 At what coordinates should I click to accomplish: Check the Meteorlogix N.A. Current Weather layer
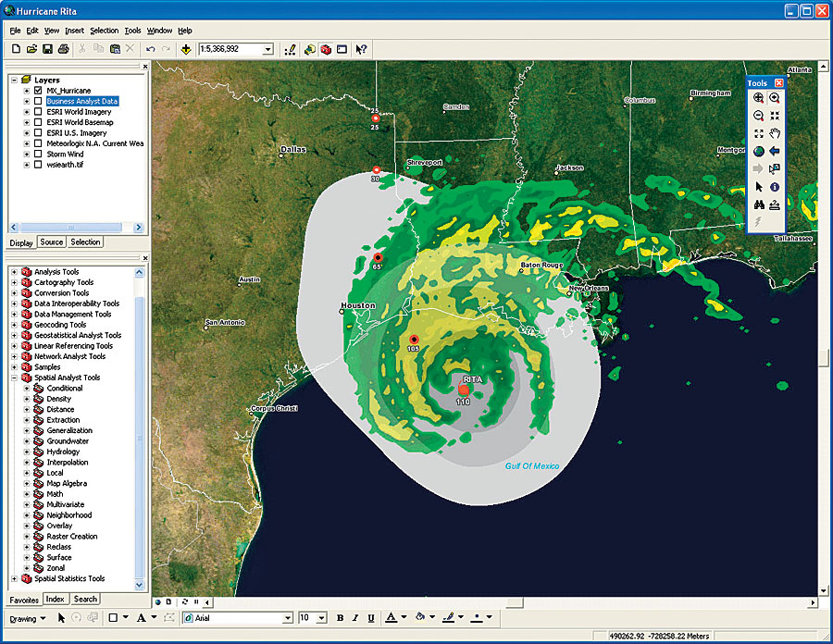[38, 143]
